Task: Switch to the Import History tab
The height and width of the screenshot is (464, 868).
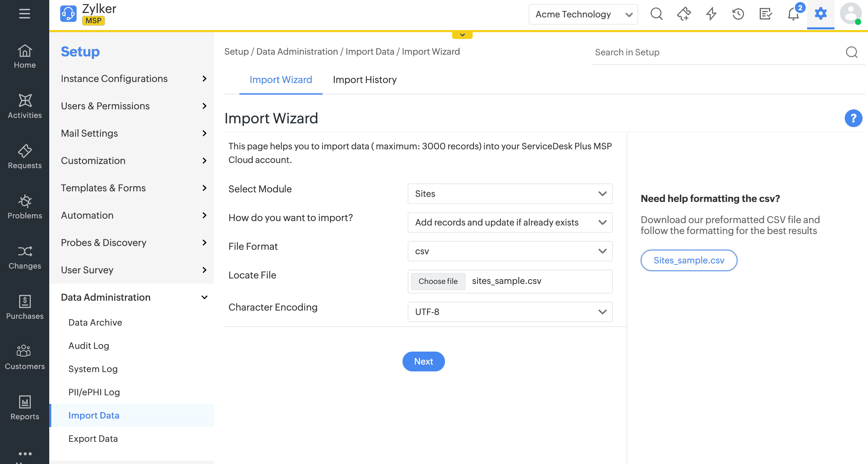Action: (x=365, y=80)
